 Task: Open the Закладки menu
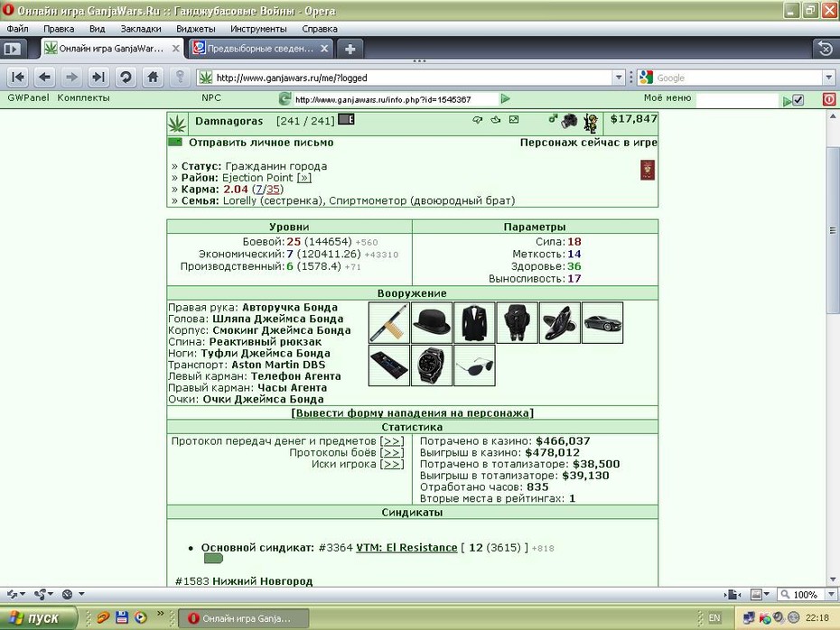tap(140, 29)
